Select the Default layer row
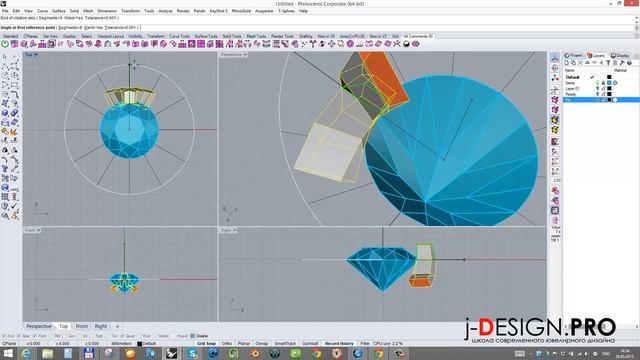Image resolution: width=640 pixels, height=360 pixels. (600, 77)
